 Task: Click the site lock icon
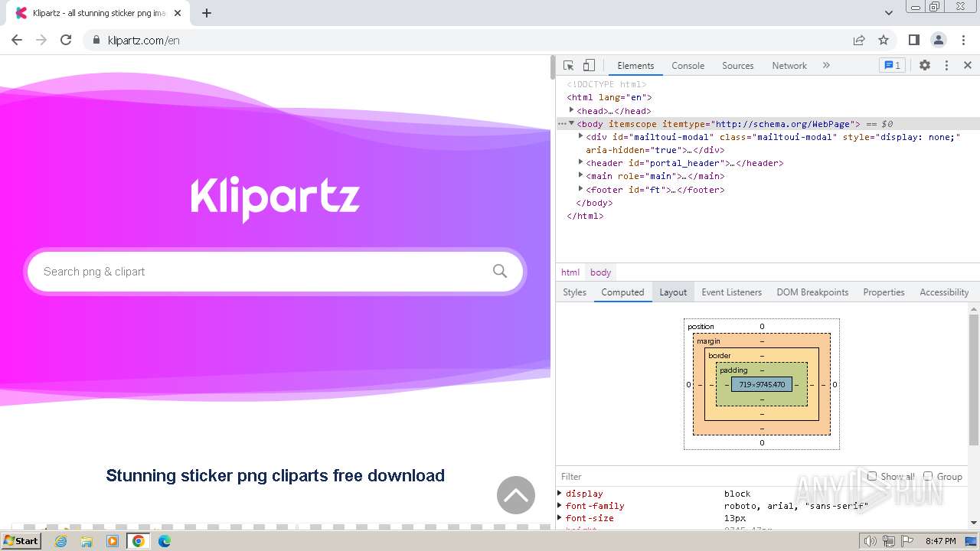pyautogui.click(x=96, y=40)
